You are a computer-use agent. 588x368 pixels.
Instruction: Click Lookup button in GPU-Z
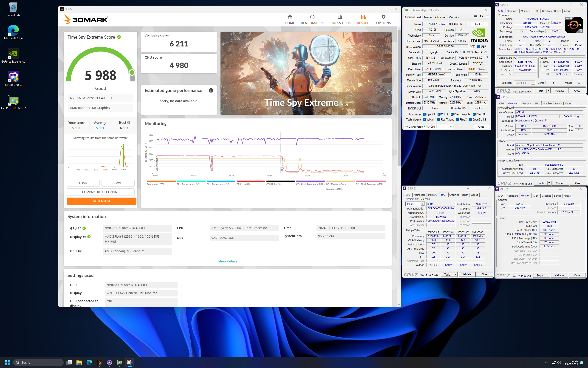(479, 24)
